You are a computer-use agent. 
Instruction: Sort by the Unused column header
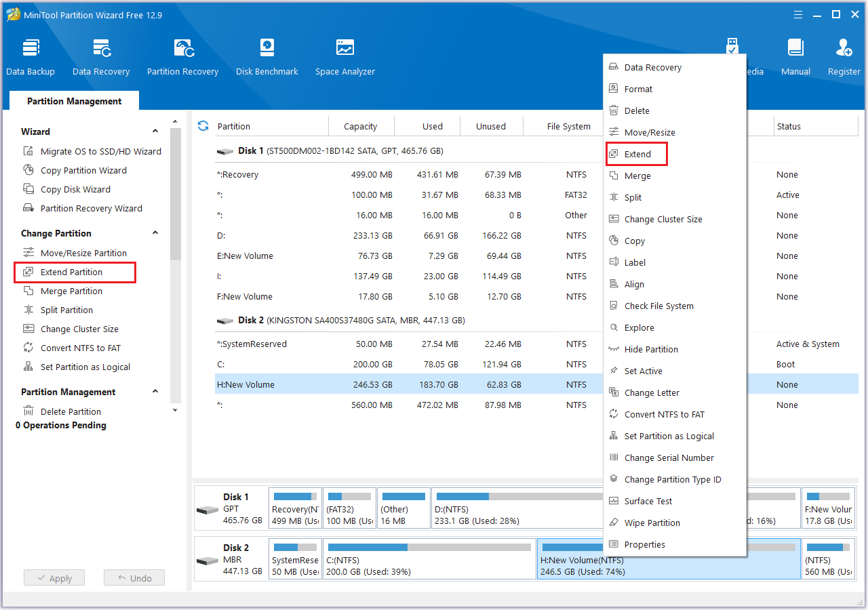click(491, 126)
